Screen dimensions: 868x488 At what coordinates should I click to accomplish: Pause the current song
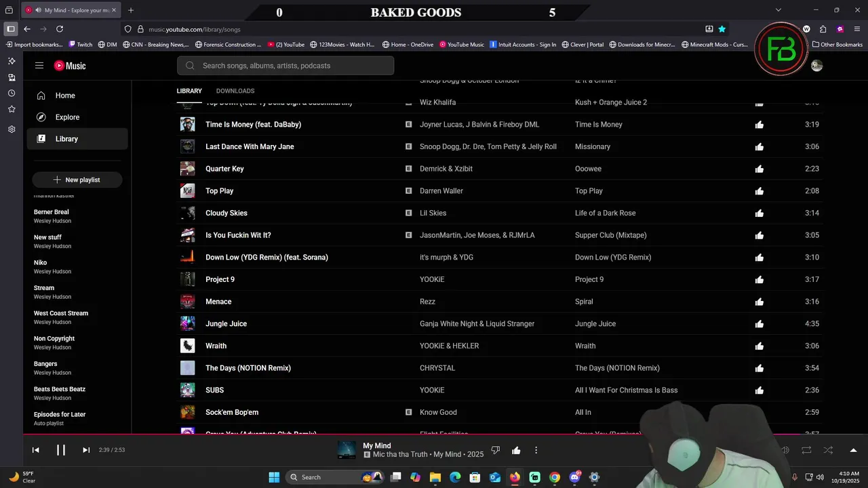coord(61,450)
